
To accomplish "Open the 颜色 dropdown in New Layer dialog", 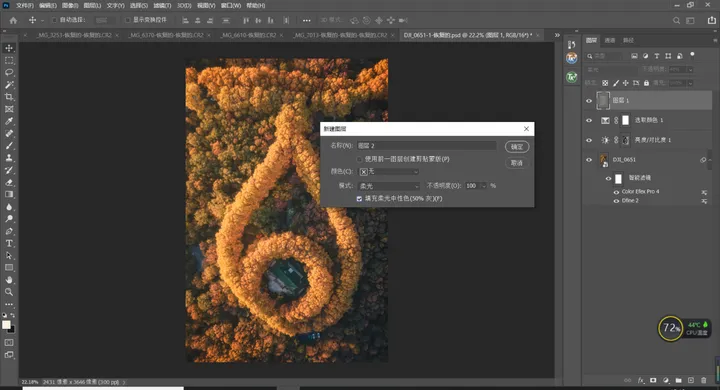I will 388,172.
